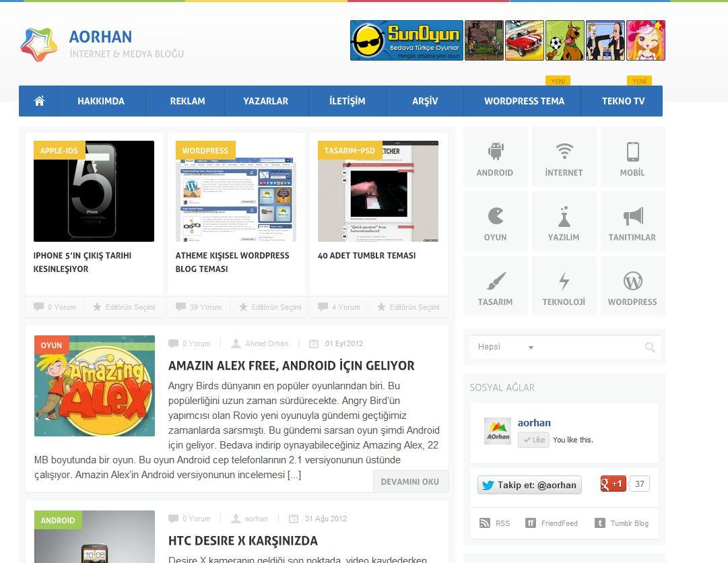Click the AORHAN site title text
The height and width of the screenshot is (563, 728).
pos(100,36)
